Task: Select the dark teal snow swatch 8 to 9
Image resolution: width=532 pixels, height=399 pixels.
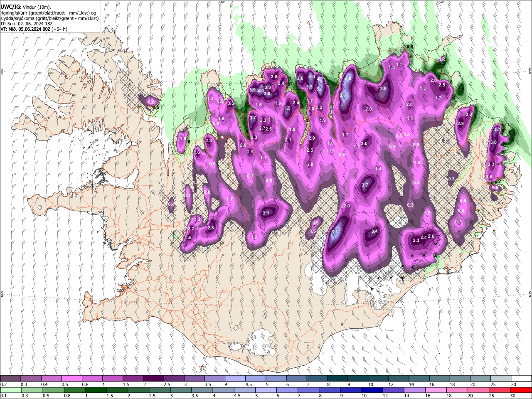Action: point(337,379)
